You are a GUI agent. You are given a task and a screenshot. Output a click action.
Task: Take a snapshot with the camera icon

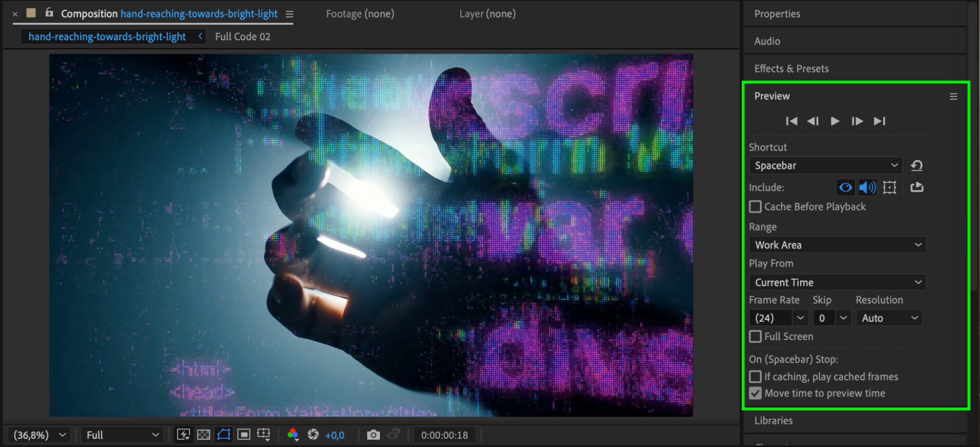point(373,435)
